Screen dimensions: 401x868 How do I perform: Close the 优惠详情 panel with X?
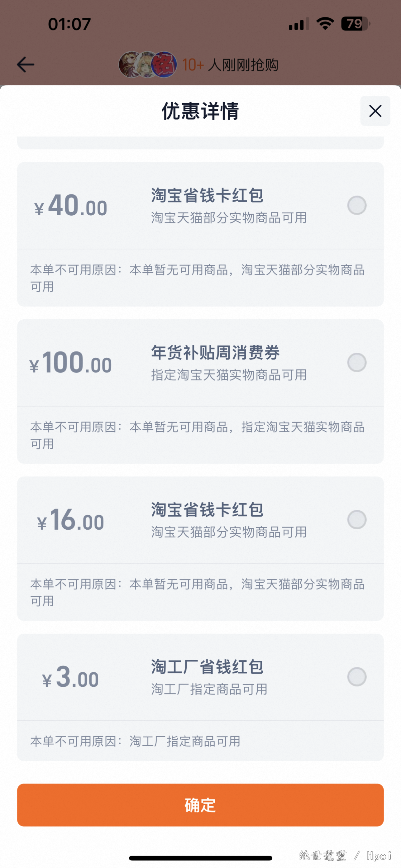pos(375,111)
